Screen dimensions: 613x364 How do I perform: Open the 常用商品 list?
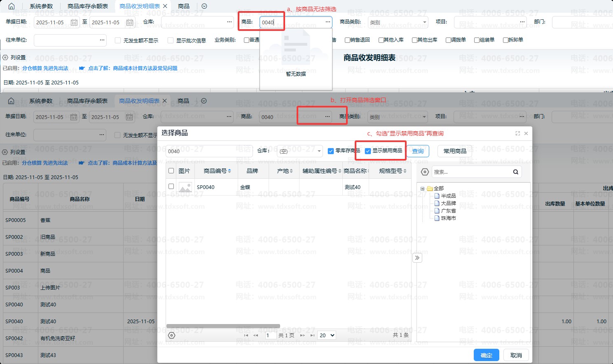pyautogui.click(x=455, y=151)
